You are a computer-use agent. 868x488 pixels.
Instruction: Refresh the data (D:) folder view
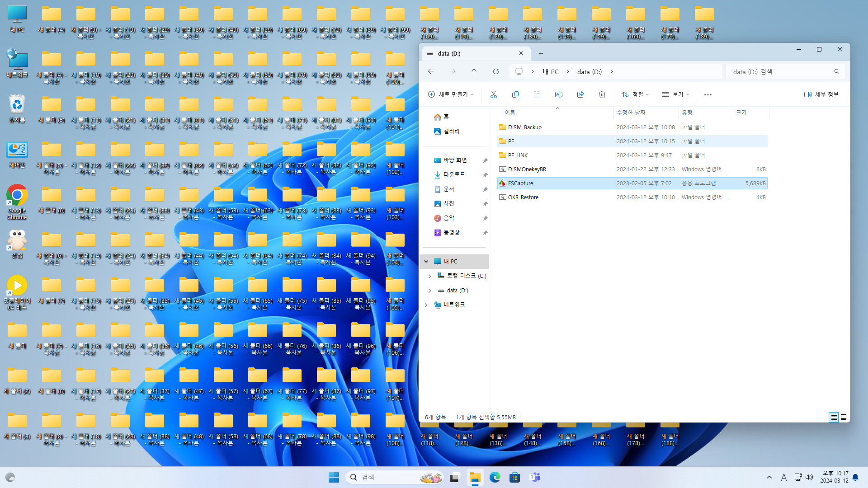(495, 71)
